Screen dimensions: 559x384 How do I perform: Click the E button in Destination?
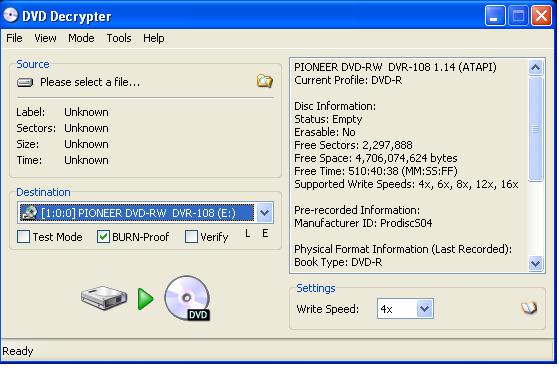click(x=265, y=234)
